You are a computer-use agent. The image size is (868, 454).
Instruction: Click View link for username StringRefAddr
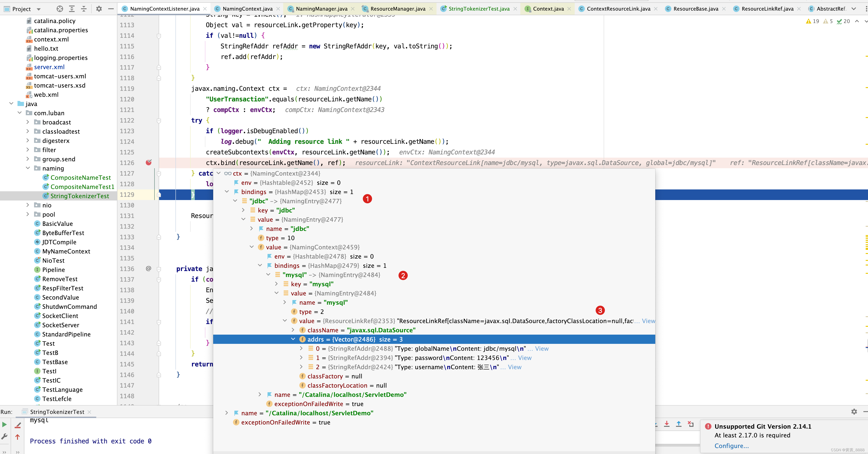tap(515, 367)
